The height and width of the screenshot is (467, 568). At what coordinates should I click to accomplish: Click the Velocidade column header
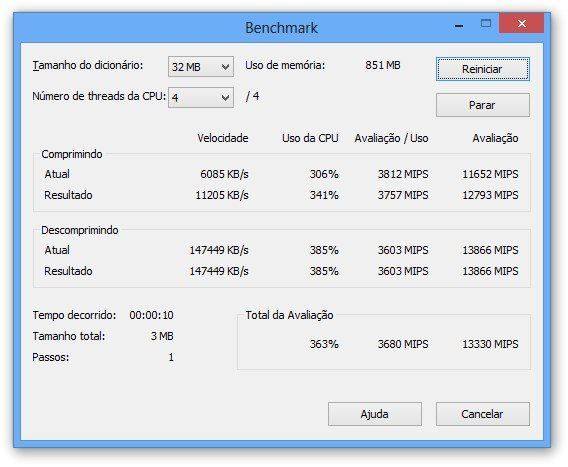(223, 138)
